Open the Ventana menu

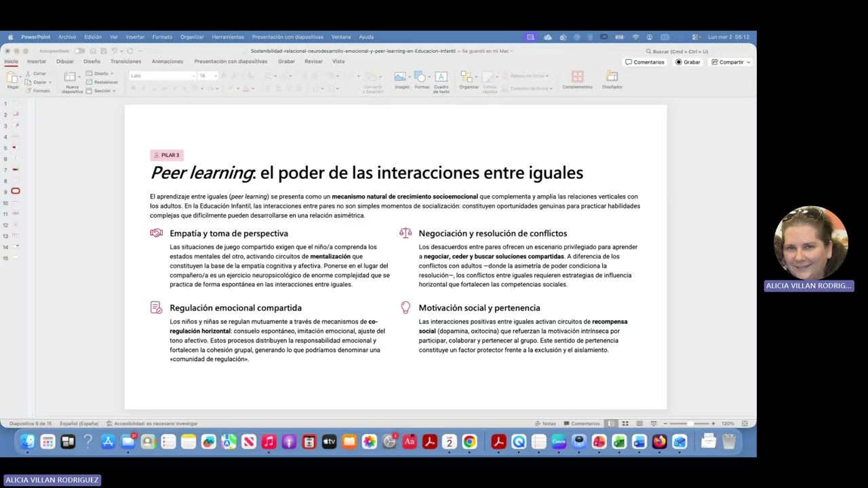(341, 37)
